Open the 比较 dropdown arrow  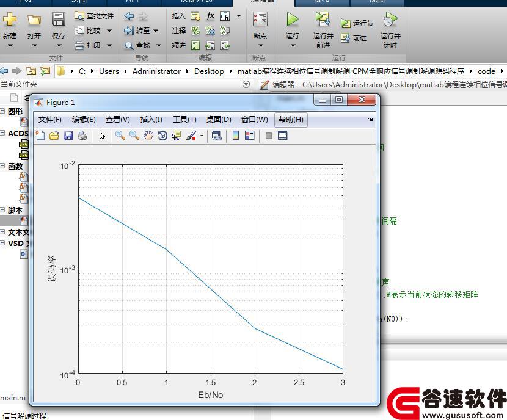[x=109, y=31]
